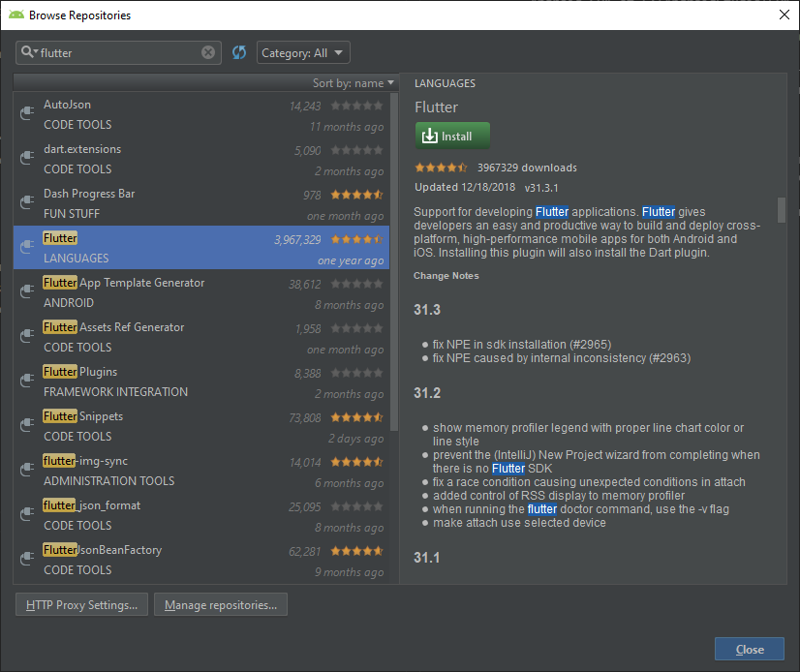This screenshot has height=672, width=800.
Task: Click the description pane vertical scrollbar
Action: click(x=782, y=210)
